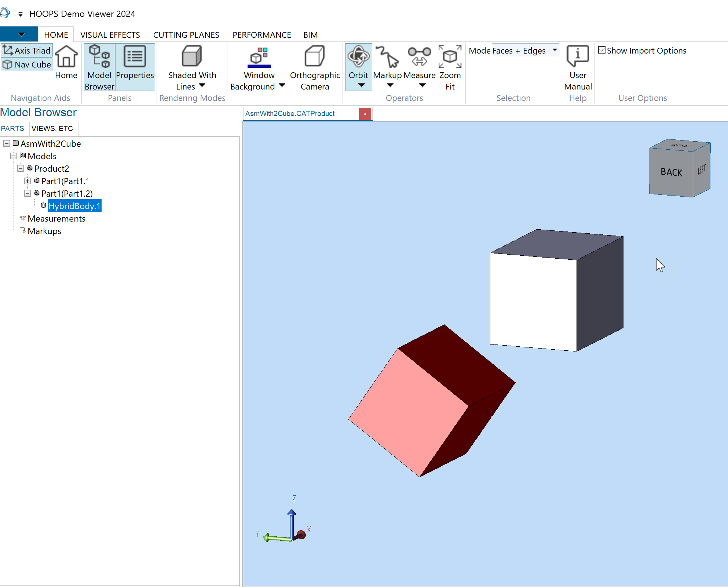Toggle Show Import Options checkbox

click(x=602, y=50)
